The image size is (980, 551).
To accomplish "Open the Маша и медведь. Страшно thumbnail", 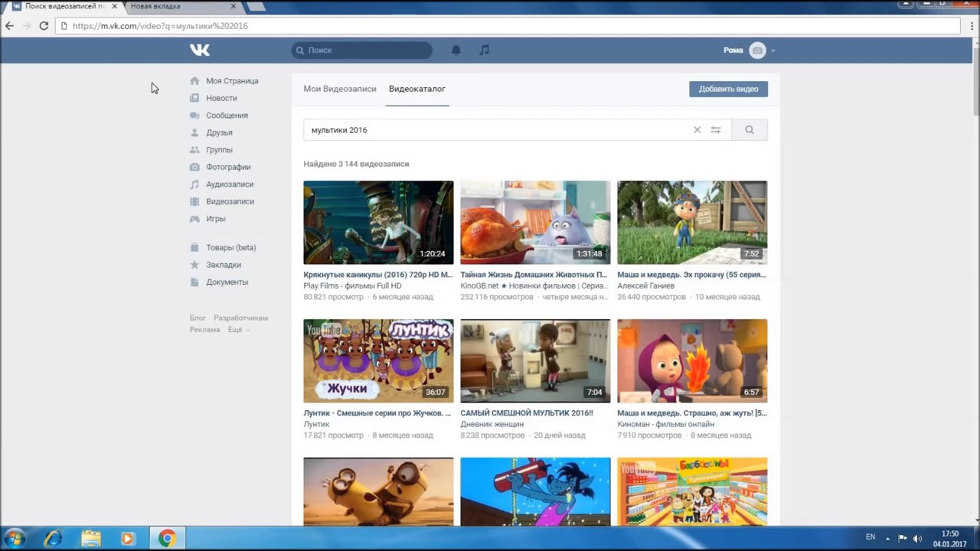I will point(692,361).
